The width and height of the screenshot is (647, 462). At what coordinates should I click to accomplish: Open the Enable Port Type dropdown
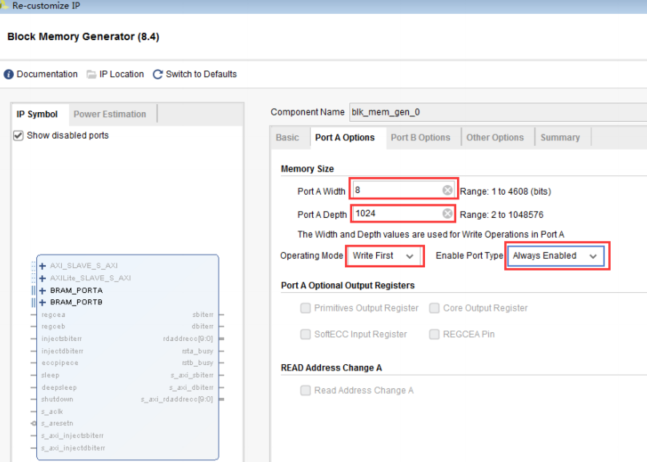coord(556,256)
